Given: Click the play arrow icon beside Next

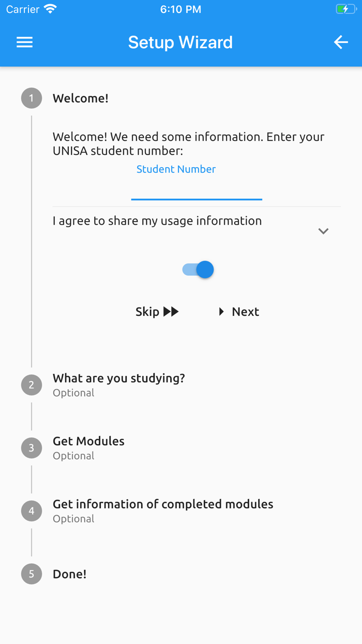Looking at the screenshot, I should 221,311.
